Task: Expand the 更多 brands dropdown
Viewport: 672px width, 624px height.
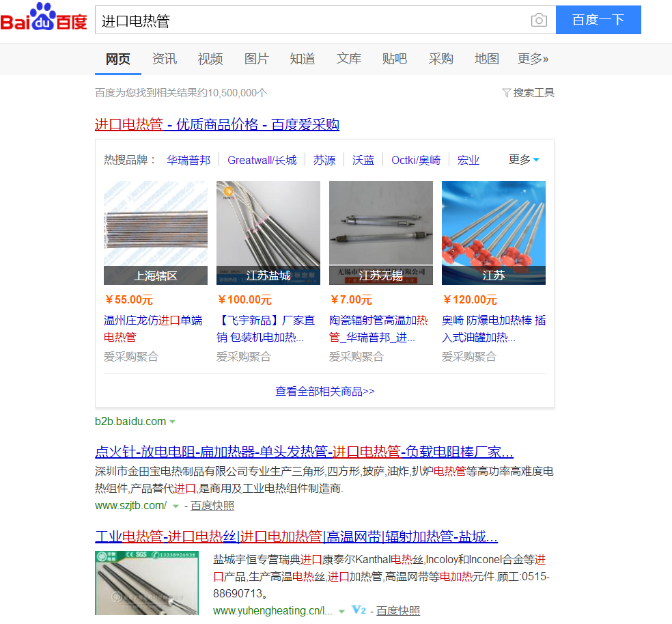Action: click(524, 159)
